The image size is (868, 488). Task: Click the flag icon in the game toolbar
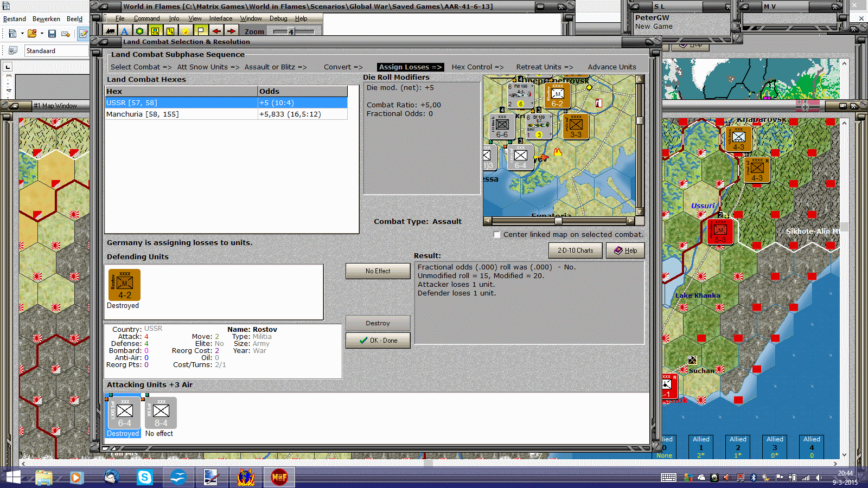coord(201,31)
